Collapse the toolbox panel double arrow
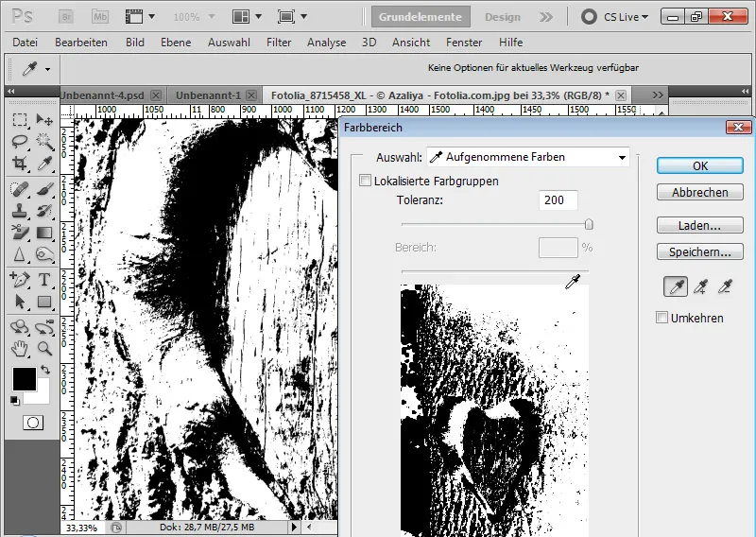The image size is (756, 537). click(10, 91)
